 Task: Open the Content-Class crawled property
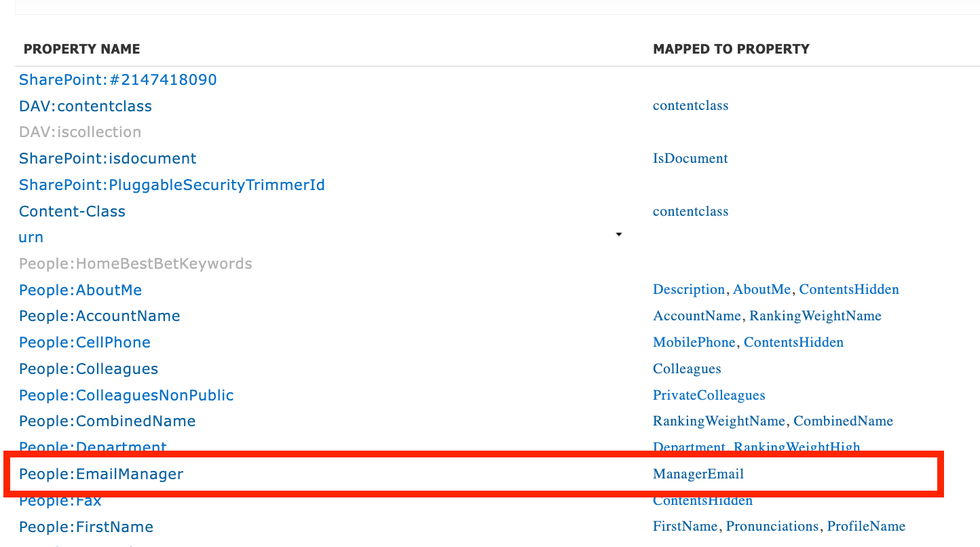(72, 211)
